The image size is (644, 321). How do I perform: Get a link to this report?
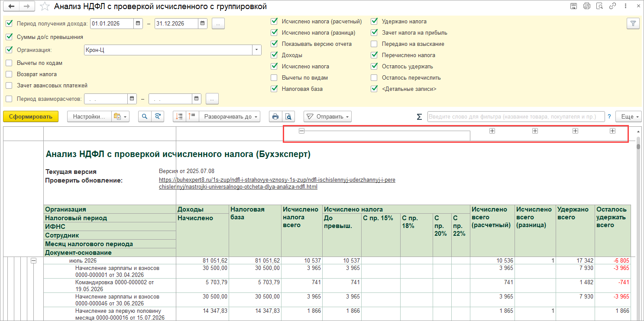click(613, 6)
